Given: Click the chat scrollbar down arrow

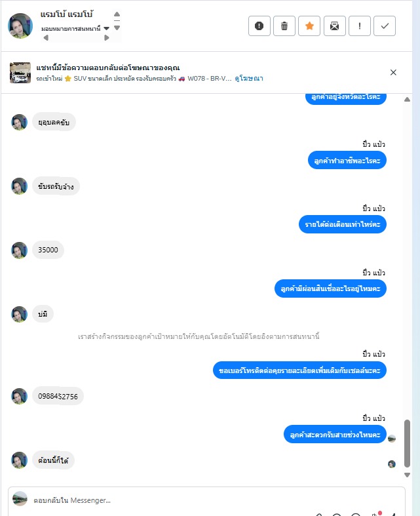Looking at the screenshot, I should coord(407,475).
